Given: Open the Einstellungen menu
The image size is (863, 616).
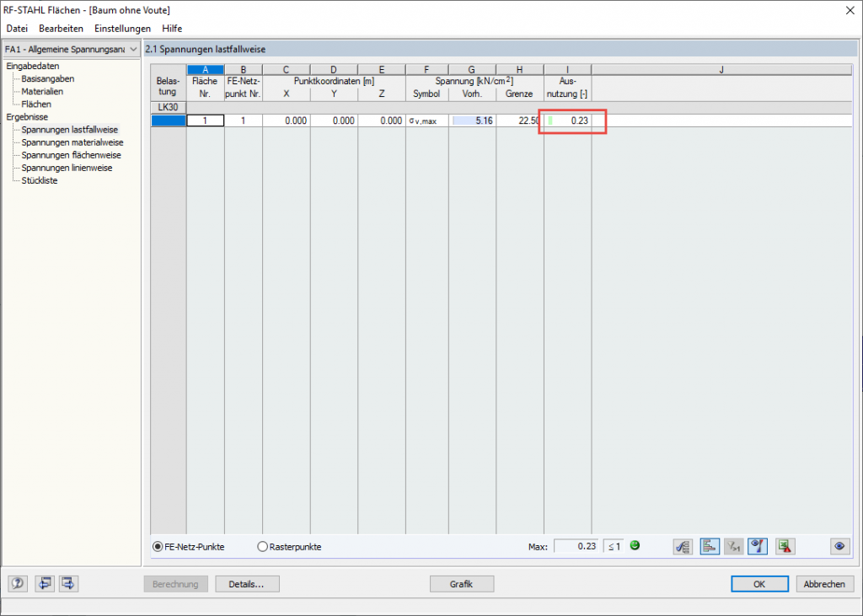Looking at the screenshot, I should pyautogui.click(x=123, y=28).
